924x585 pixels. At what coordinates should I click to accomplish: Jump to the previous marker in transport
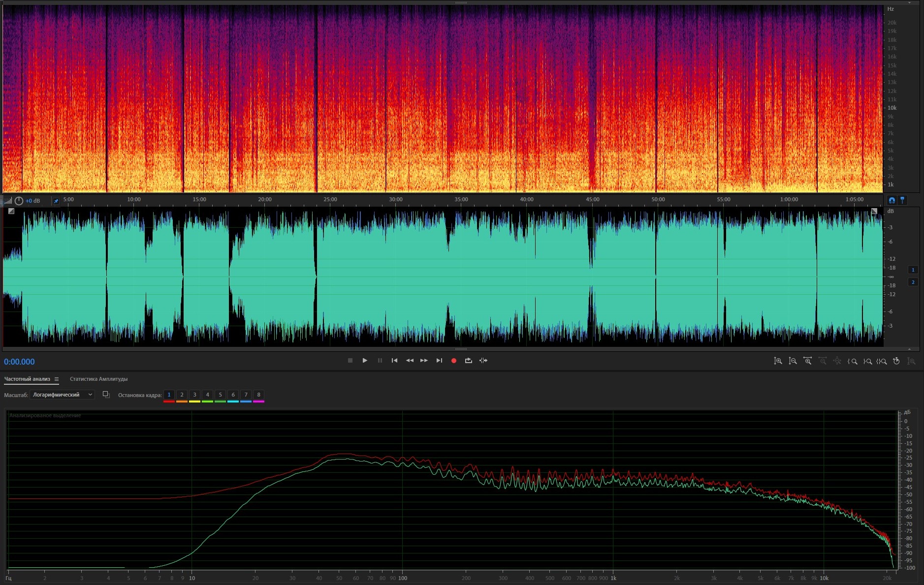pyautogui.click(x=394, y=361)
